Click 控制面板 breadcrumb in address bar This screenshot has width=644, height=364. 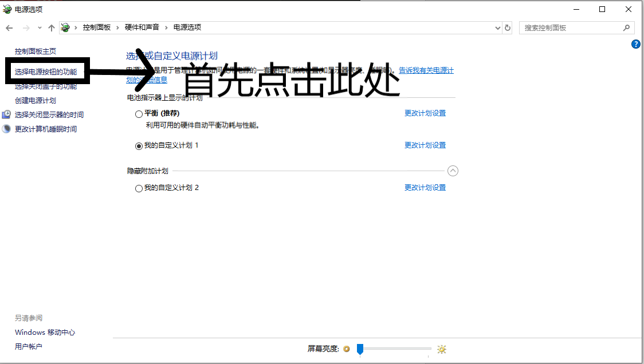(x=96, y=27)
